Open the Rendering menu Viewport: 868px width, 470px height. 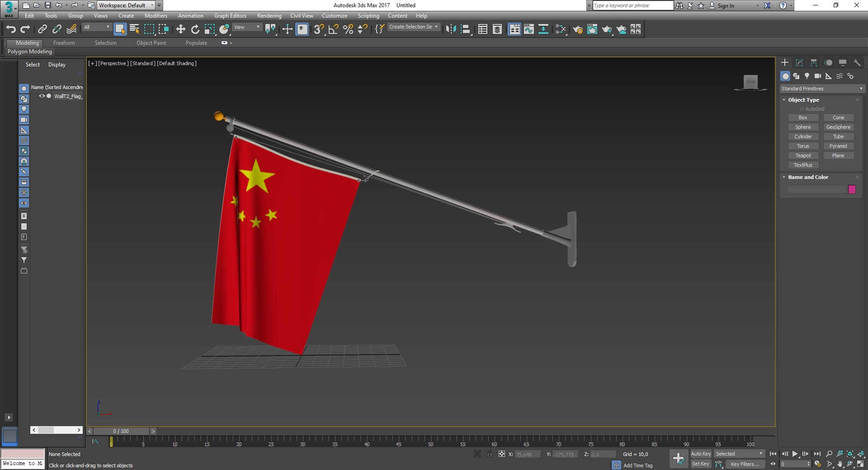coord(269,15)
